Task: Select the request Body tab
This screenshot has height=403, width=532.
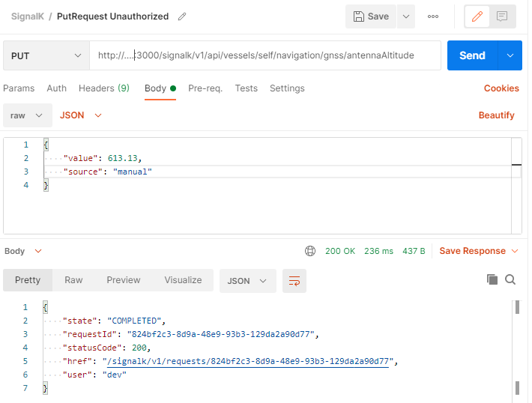Action: pyautogui.click(x=160, y=88)
